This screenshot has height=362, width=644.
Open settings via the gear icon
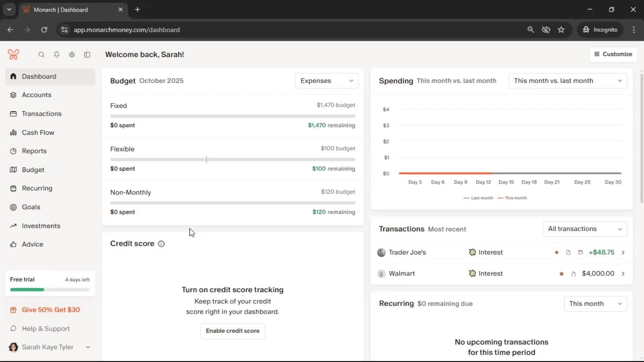[x=72, y=55]
